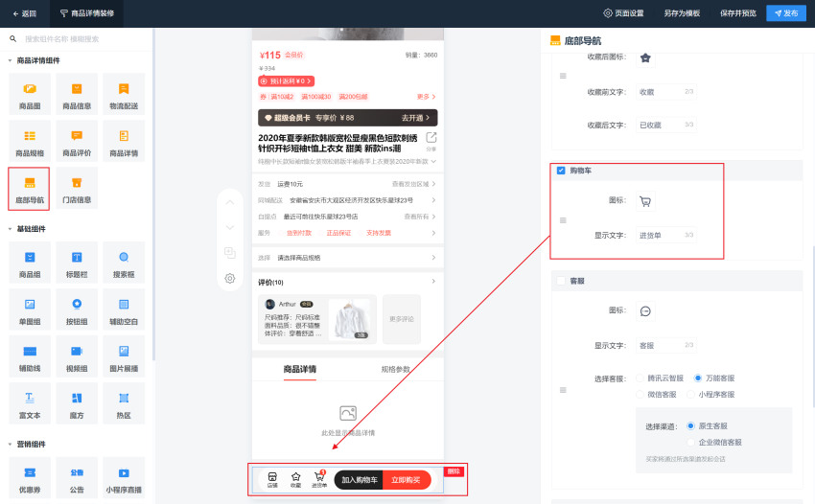Add the 图片展播 component
Viewport: 815px width, 504px height.
click(x=124, y=356)
